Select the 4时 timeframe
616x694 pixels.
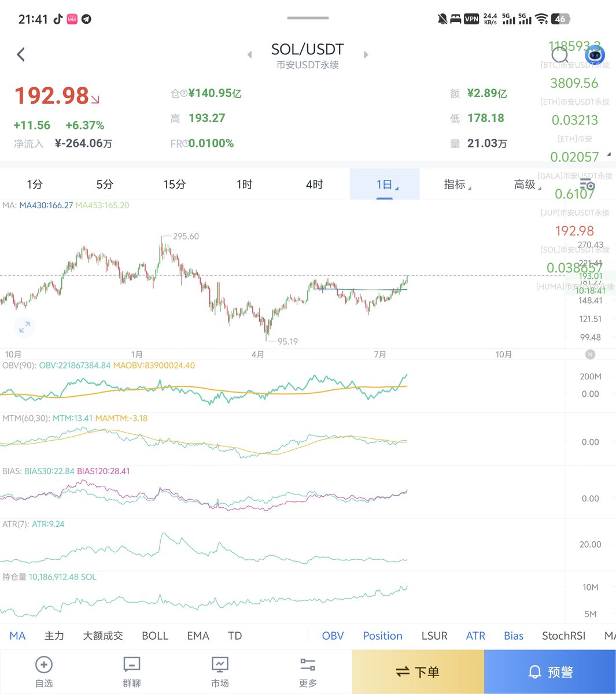coord(315,184)
